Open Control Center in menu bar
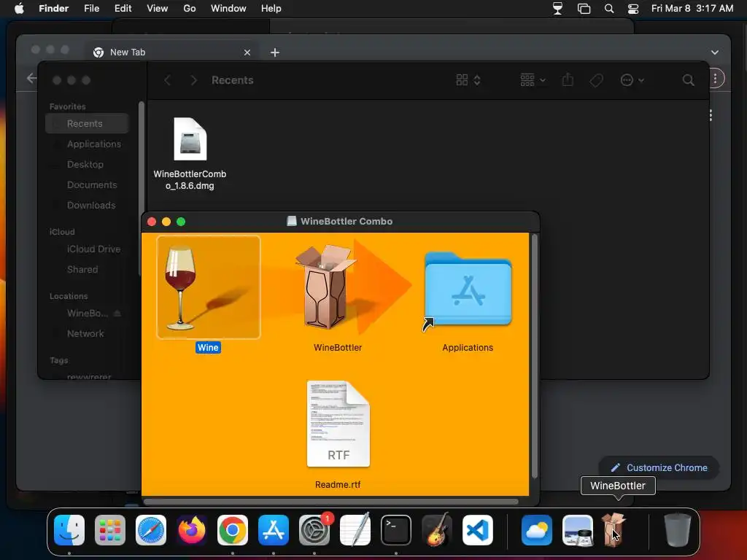Viewport: 747px width, 560px height. click(x=633, y=9)
